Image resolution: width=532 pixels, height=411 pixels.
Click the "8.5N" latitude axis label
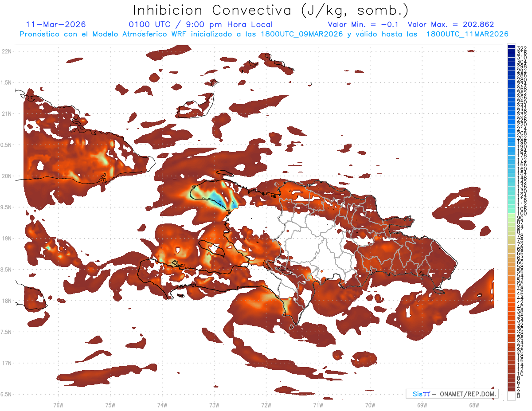click(7, 270)
